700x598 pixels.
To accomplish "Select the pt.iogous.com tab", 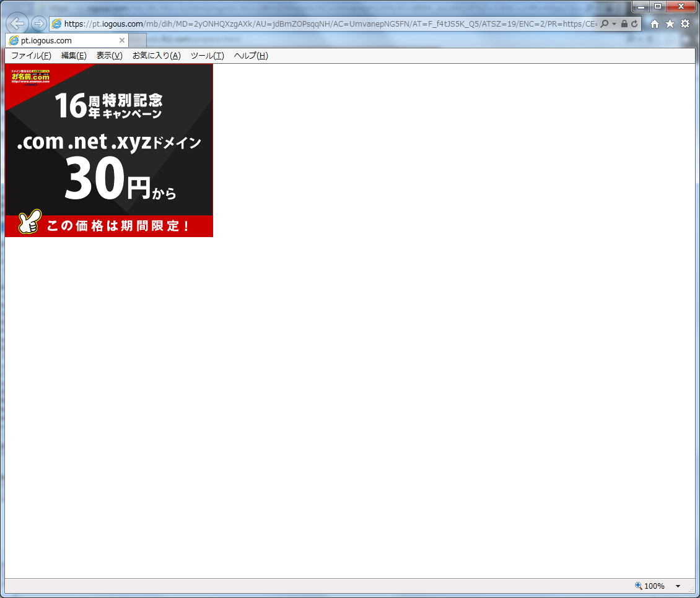I will tap(67, 41).
